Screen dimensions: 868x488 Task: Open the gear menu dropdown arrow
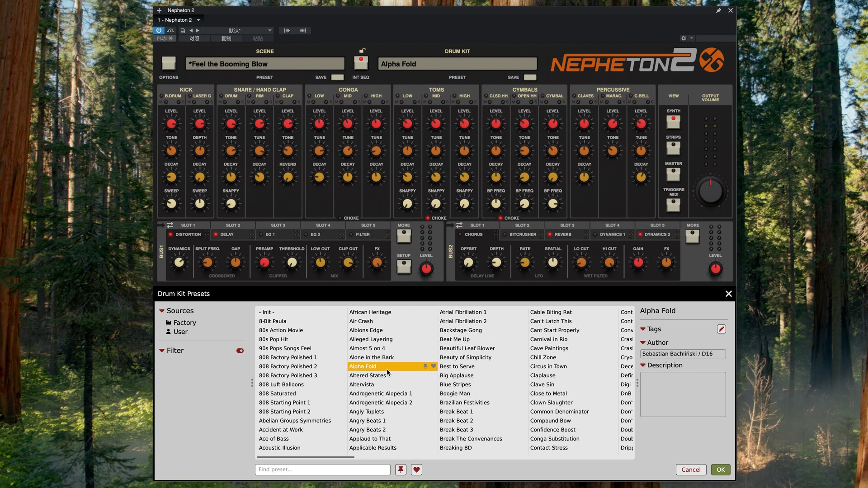(692, 38)
